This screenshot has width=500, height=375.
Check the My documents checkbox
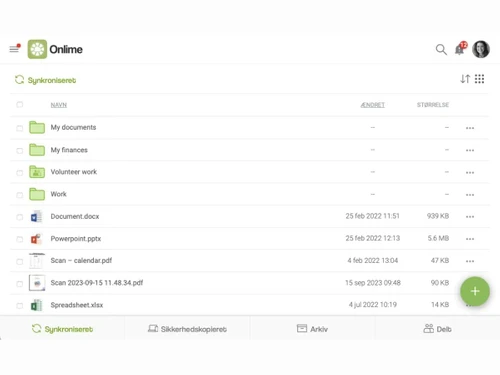[20, 128]
